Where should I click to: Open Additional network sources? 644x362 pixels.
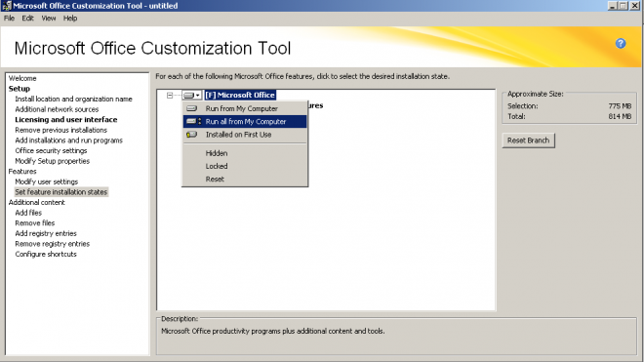(57, 109)
